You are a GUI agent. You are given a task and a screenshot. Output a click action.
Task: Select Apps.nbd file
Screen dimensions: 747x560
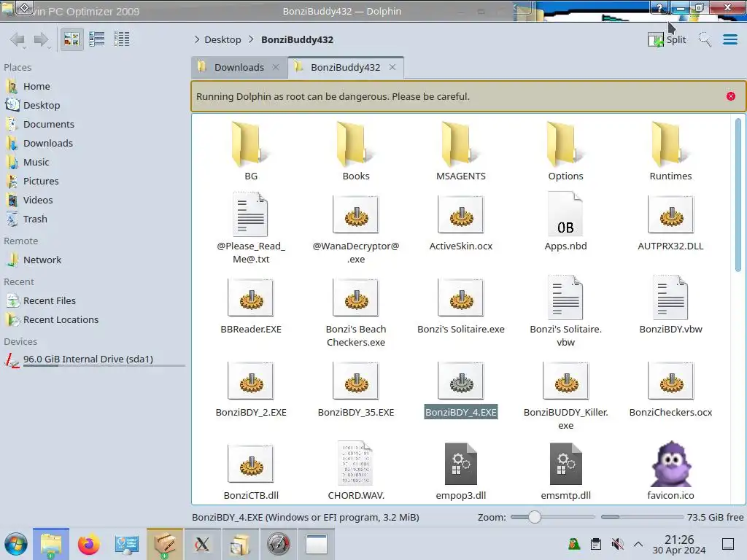pos(565,222)
